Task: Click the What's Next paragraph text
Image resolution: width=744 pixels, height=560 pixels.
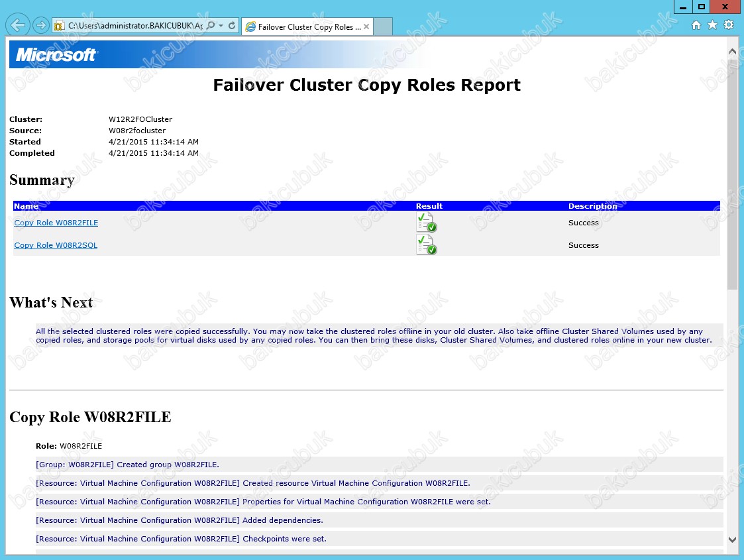Action: click(x=374, y=335)
